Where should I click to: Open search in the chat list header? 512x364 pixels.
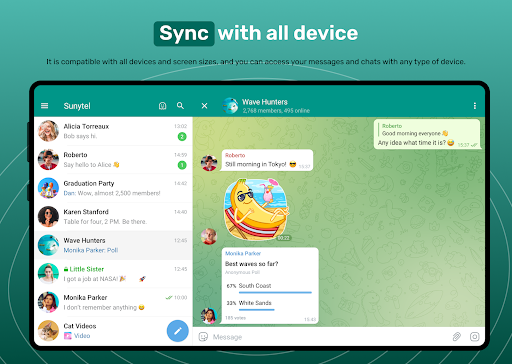[x=180, y=106]
